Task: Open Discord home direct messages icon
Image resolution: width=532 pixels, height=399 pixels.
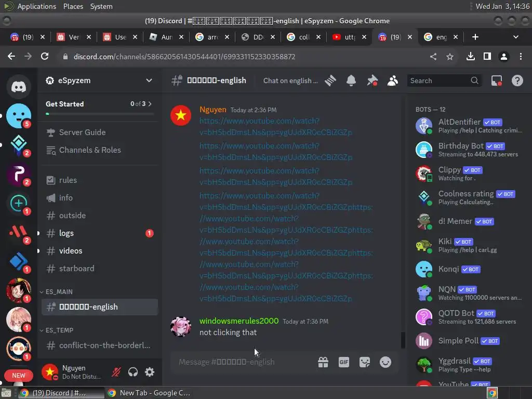Action: point(19,87)
